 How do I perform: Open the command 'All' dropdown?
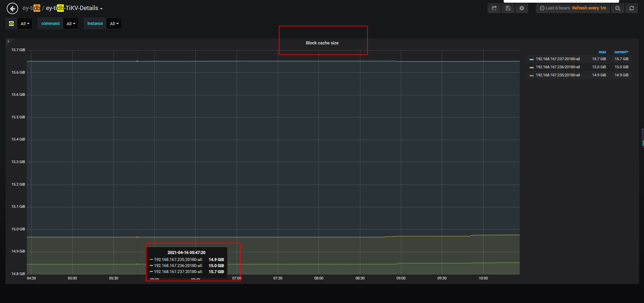[71, 24]
